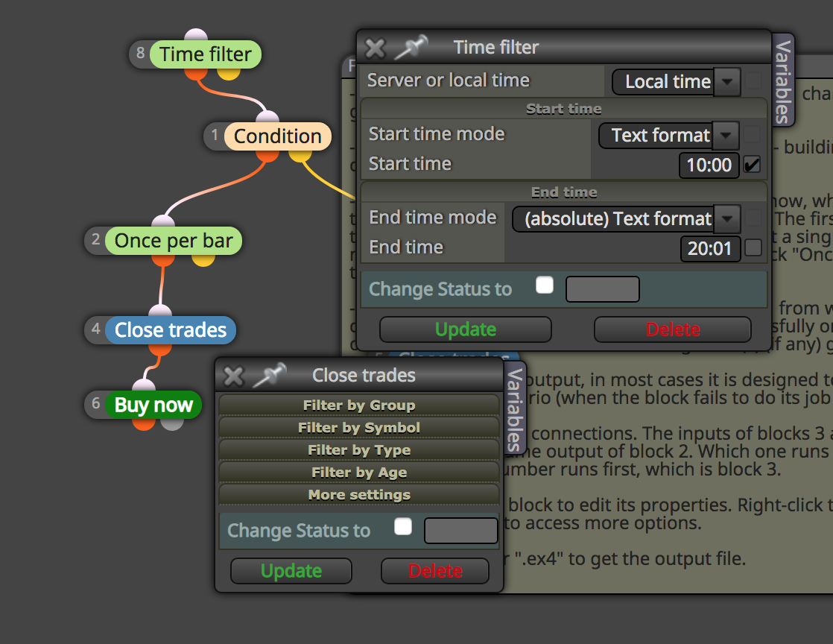Open Variables tab on Time filter panel
Image resolution: width=833 pixels, height=644 pixels.
(x=782, y=80)
